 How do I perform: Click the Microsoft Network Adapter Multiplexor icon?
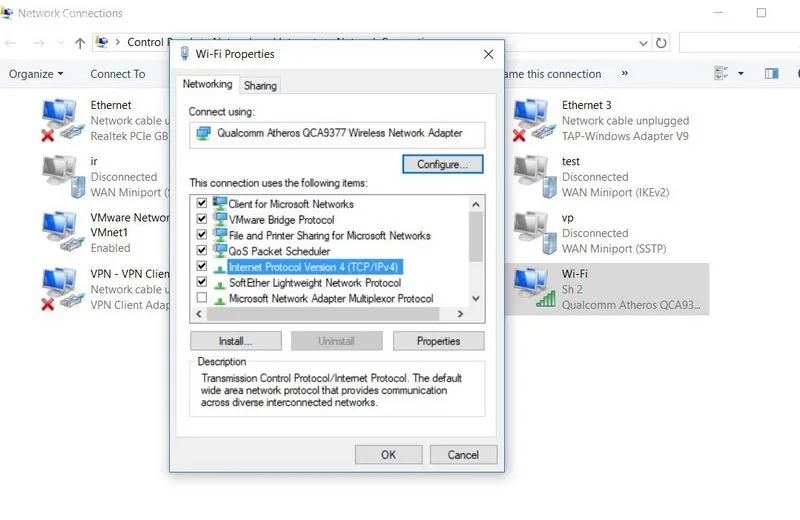point(220,300)
